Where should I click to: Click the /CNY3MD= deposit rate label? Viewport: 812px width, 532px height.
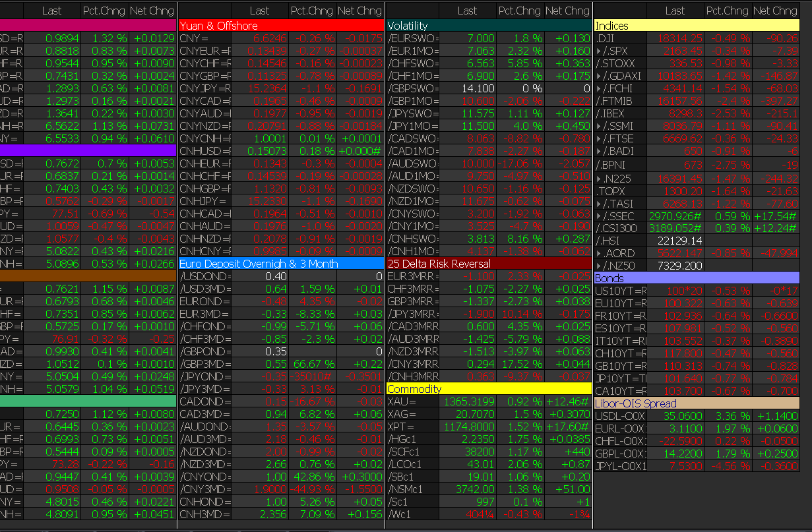tap(204, 489)
